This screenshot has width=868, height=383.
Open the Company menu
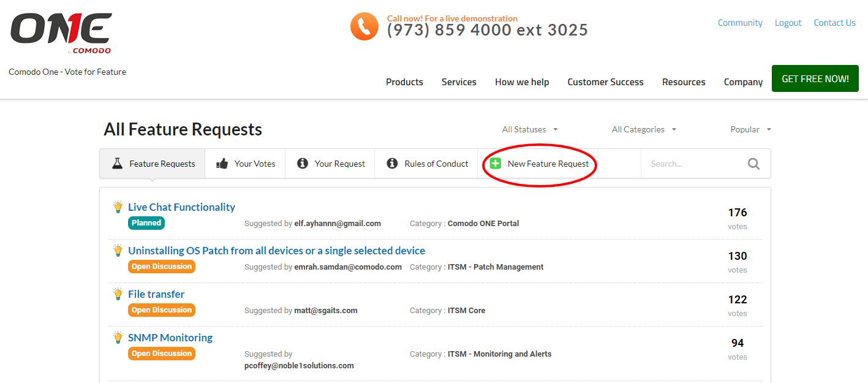743,82
